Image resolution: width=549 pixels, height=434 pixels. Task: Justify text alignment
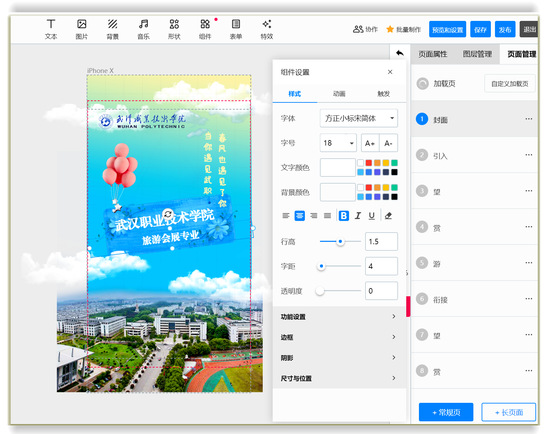tap(327, 216)
